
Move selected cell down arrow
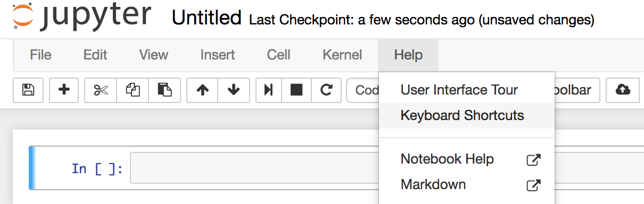(x=234, y=90)
